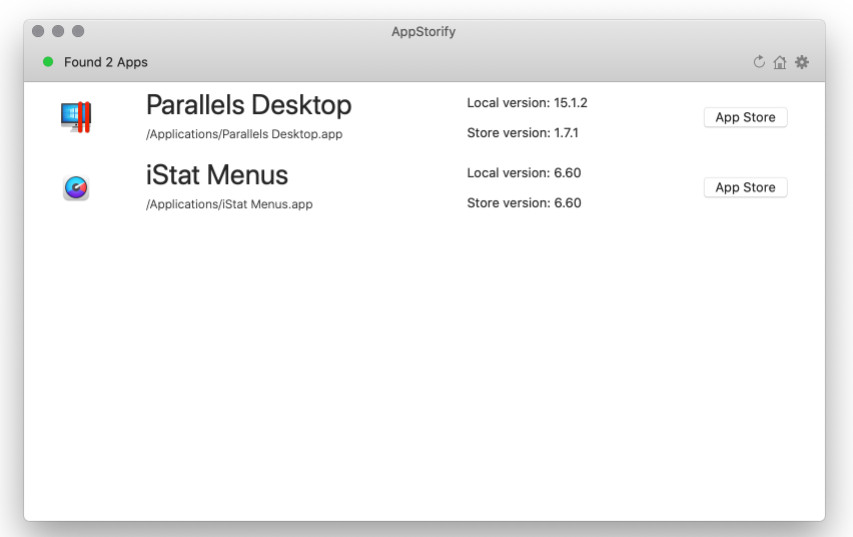The image size is (853, 537).
Task: Click the refresh icon in toolbar
Action: pyautogui.click(x=759, y=62)
